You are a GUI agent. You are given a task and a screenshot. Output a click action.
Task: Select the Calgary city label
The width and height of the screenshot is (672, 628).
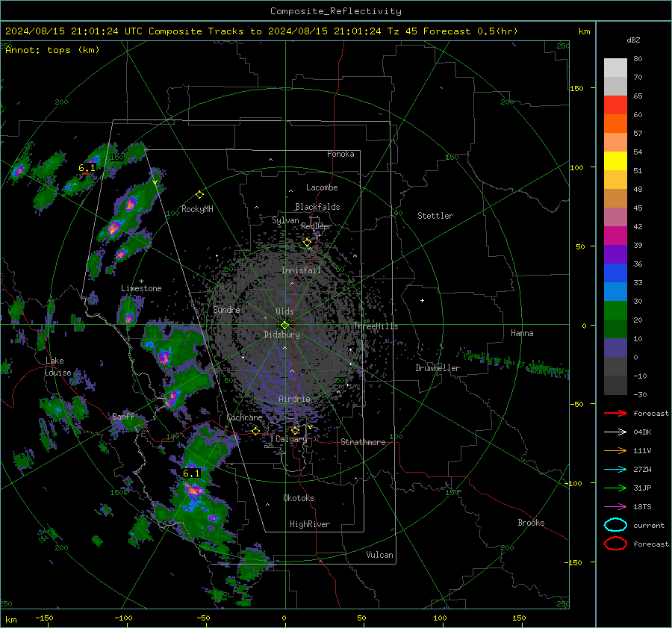(x=291, y=439)
